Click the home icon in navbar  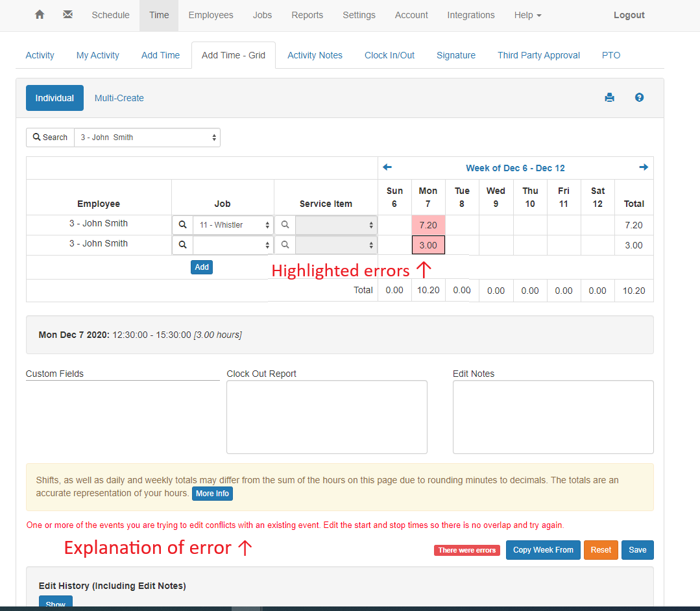40,15
